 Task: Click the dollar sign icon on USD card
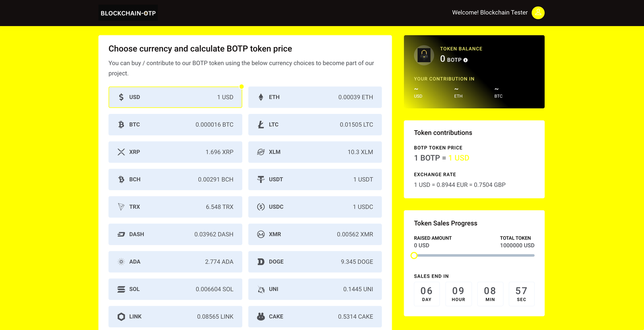point(121,97)
